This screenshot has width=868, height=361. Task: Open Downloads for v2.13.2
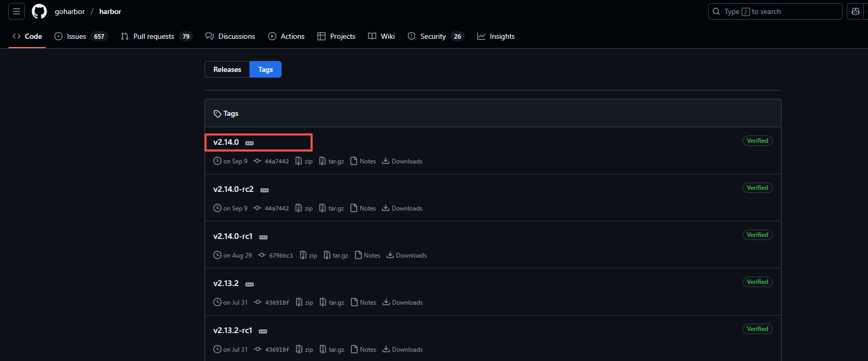pos(403,303)
